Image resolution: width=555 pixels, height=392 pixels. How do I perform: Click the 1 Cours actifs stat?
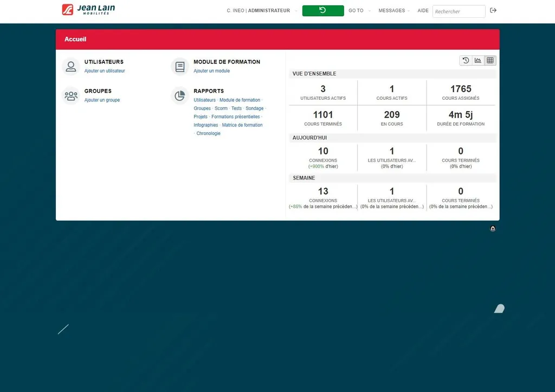click(x=392, y=92)
